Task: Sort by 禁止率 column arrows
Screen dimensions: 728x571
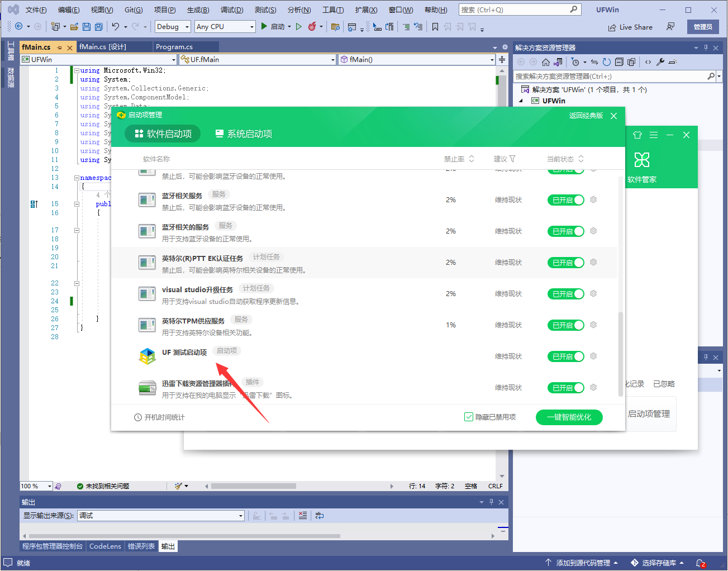Action: [472, 159]
